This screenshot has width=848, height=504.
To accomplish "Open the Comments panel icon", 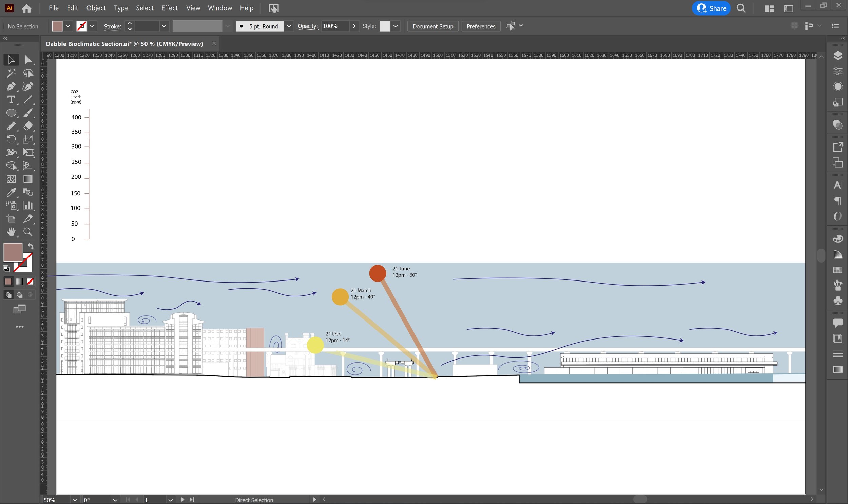I will pos(837,323).
